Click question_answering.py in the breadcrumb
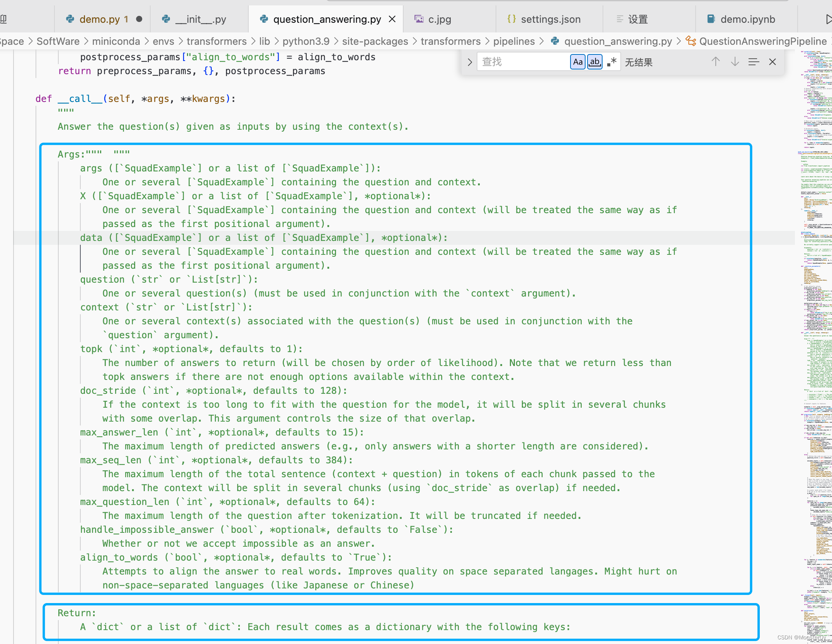This screenshot has width=832, height=644. [618, 41]
